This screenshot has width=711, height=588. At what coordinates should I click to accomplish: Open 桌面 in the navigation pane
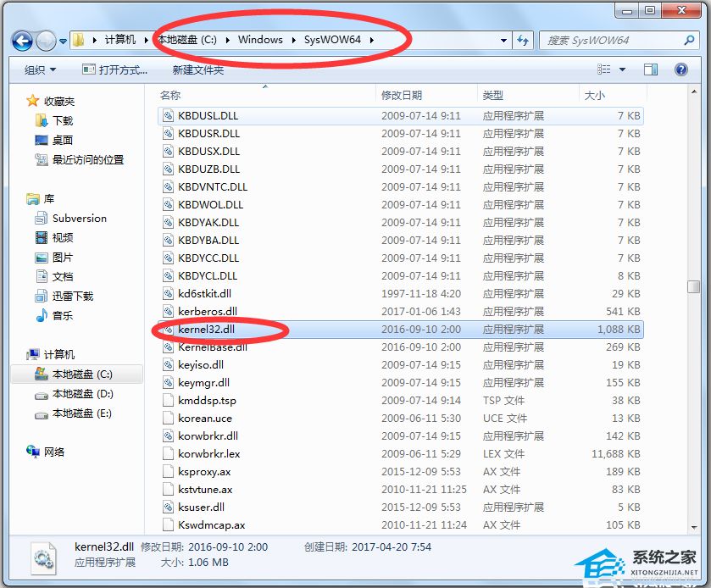coord(63,140)
